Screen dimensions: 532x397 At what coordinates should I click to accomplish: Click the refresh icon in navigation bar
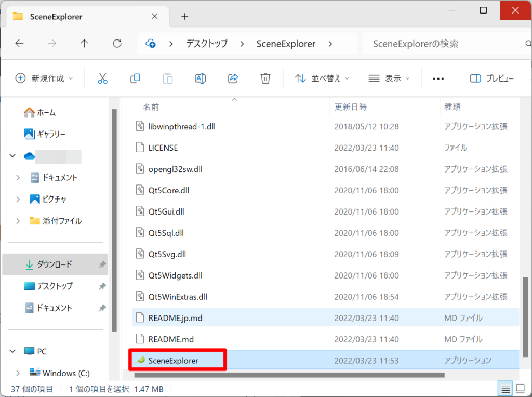click(116, 44)
